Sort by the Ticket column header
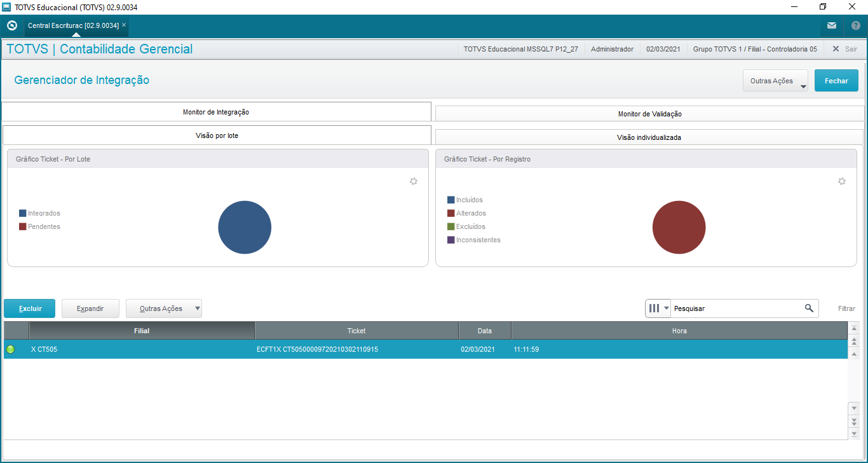 (356, 331)
